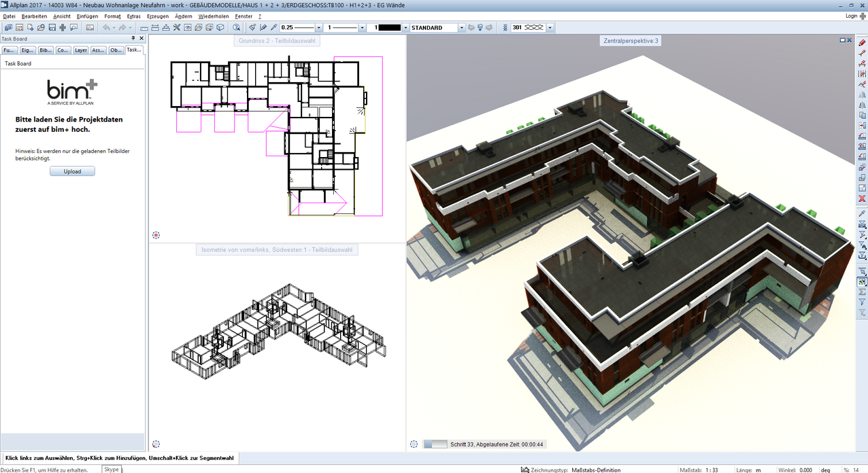Open the pen thickness 0.25 dropdown

coord(320,28)
